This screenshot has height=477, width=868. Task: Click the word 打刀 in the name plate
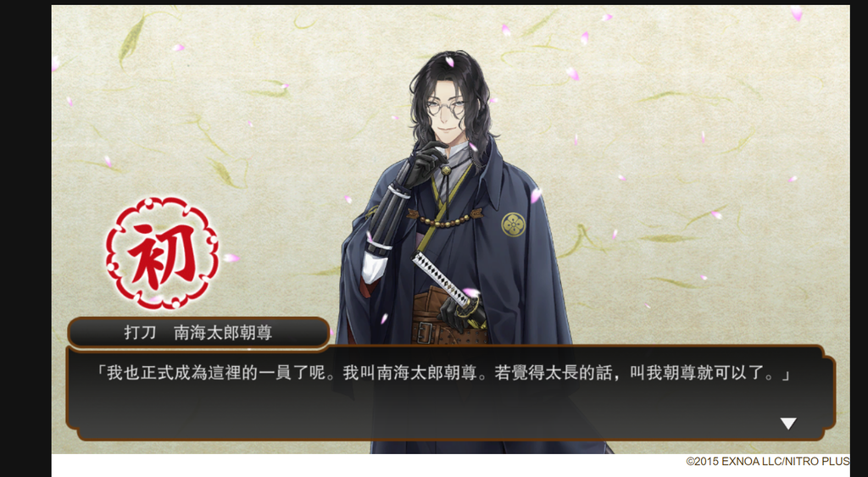140,333
